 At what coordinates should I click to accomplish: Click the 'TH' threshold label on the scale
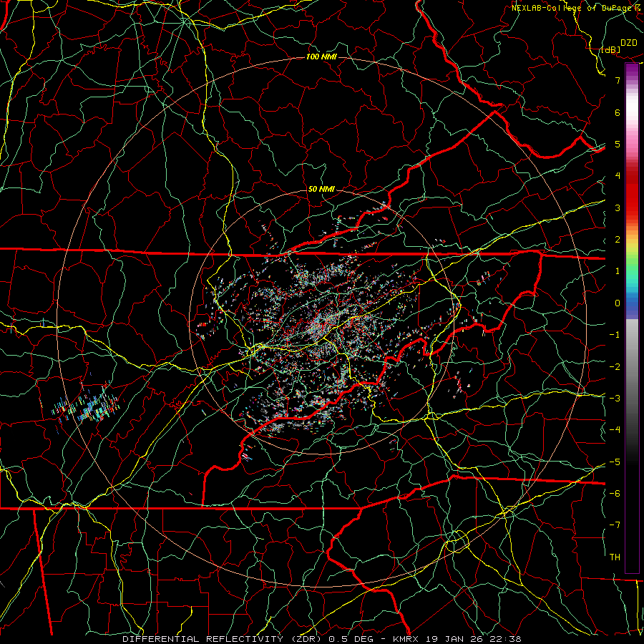[615, 557]
